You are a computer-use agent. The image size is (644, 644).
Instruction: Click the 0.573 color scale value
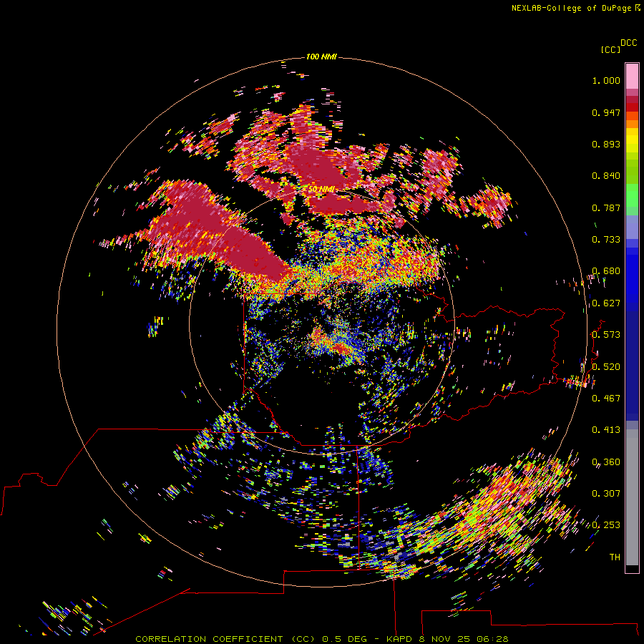tap(606, 335)
